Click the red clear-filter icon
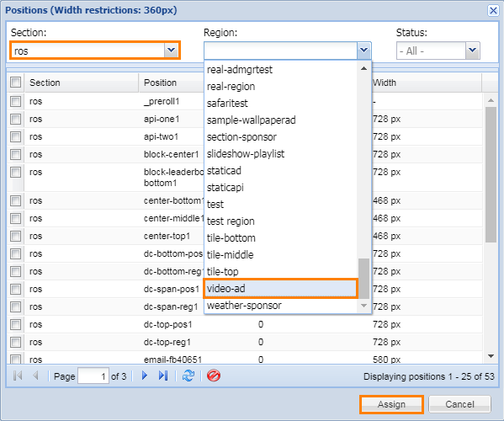This screenshot has width=504, height=421. (214, 376)
